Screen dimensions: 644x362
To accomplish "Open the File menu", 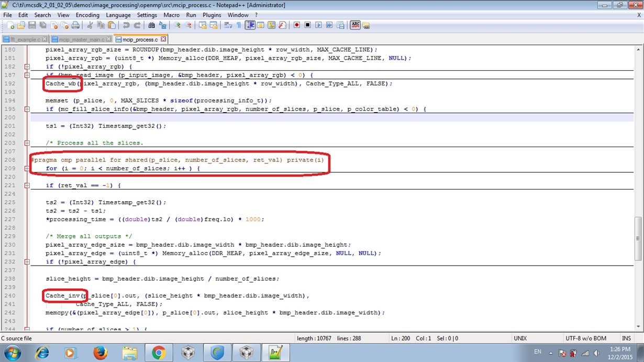I will click(8, 15).
